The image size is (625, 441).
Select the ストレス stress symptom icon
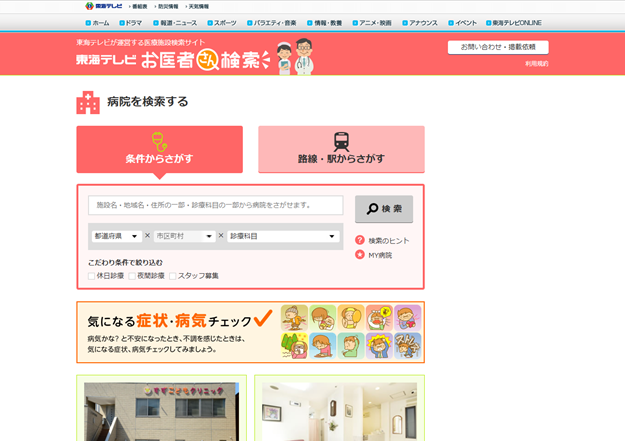pyautogui.click(x=407, y=346)
